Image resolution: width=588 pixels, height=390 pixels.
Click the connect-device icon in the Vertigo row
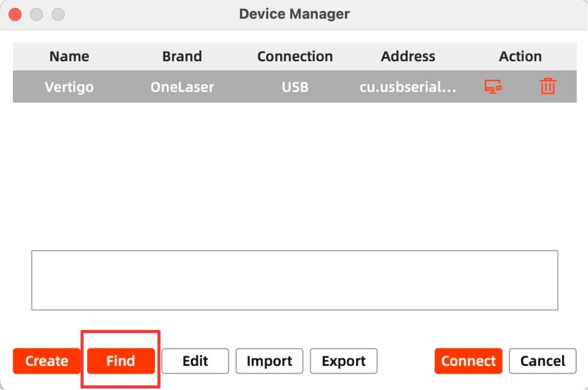(x=493, y=87)
